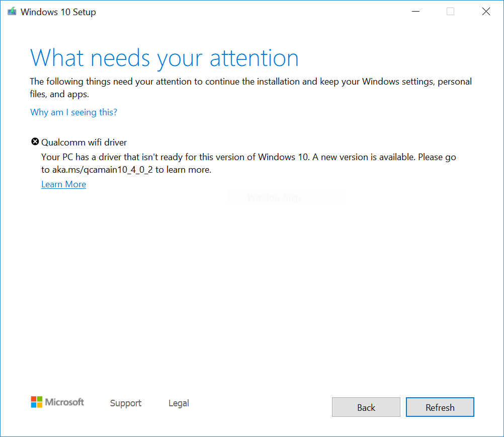Click the black error X icon
This screenshot has width=504, height=437.
[35, 142]
